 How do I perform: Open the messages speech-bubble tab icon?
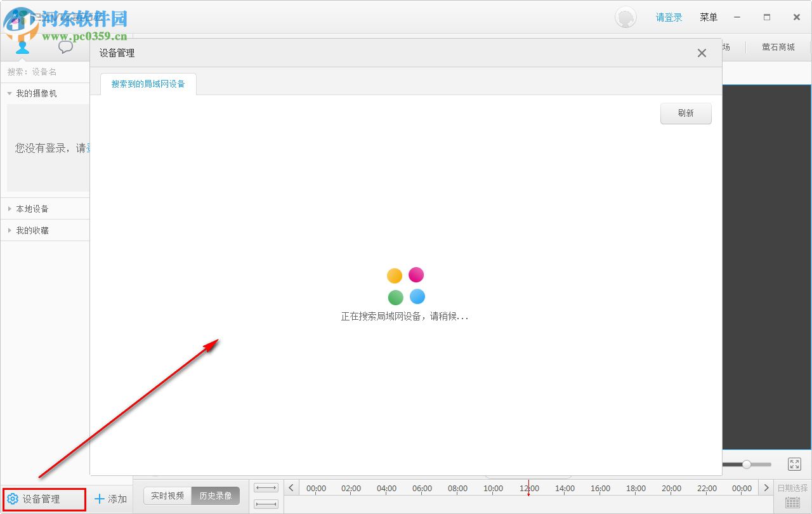tap(65, 47)
